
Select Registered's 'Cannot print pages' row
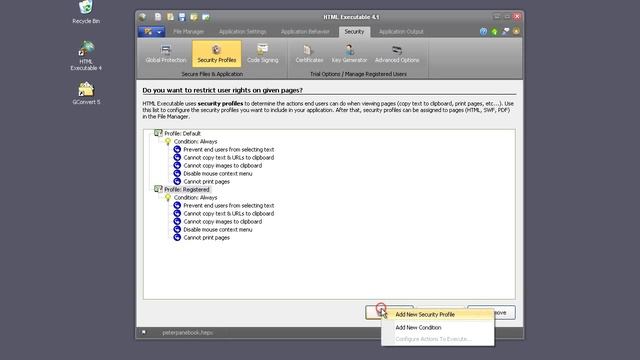click(207, 238)
